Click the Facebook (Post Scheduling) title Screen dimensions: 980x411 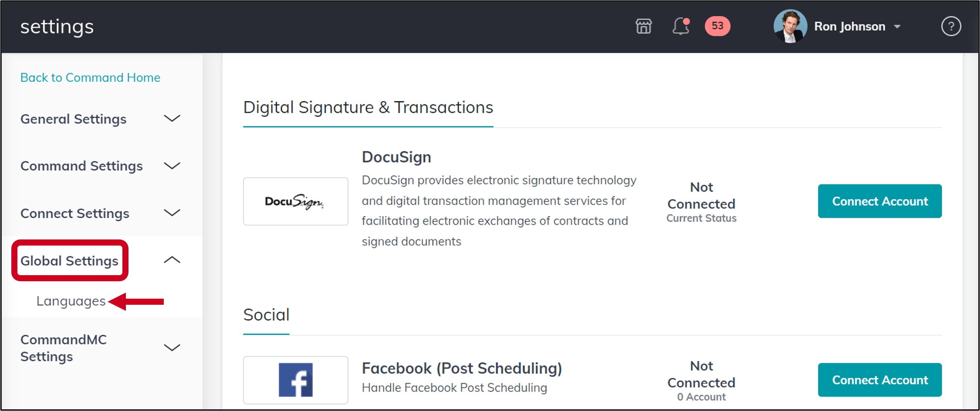click(462, 368)
